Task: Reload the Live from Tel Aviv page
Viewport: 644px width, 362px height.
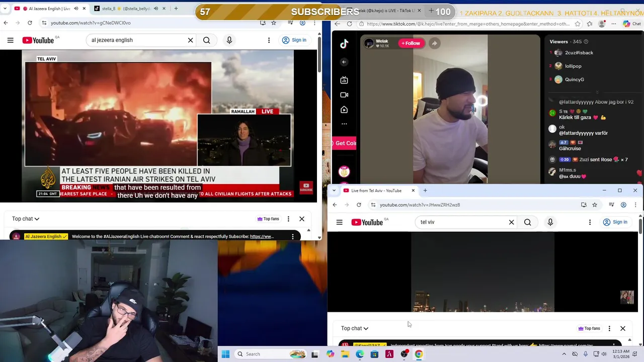Action: tap(359, 205)
